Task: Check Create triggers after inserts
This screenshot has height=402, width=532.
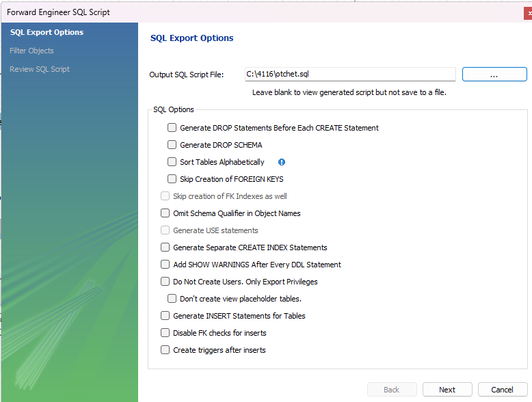Action: tap(165, 350)
